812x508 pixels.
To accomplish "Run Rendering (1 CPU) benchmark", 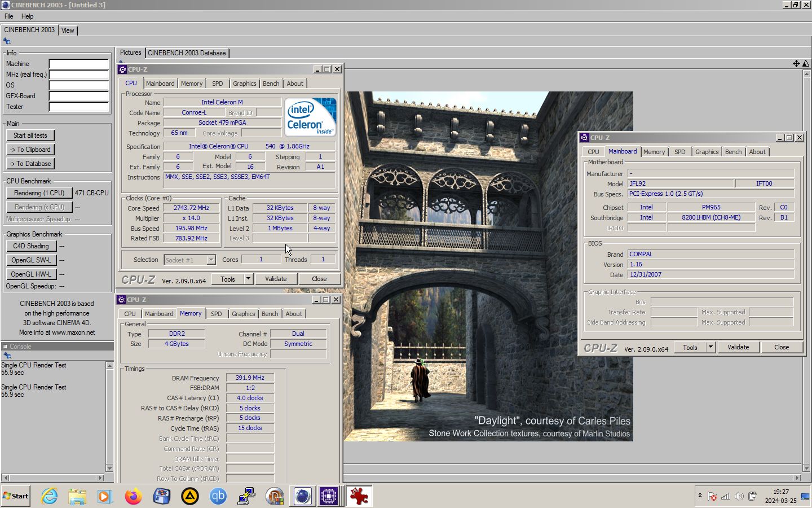I will (x=39, y=193).
